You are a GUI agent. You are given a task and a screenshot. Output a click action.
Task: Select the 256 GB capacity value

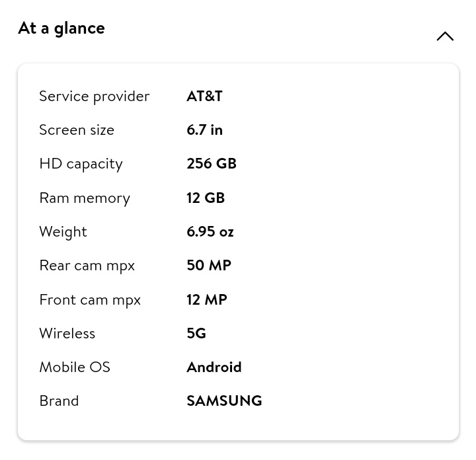[211, 163]
